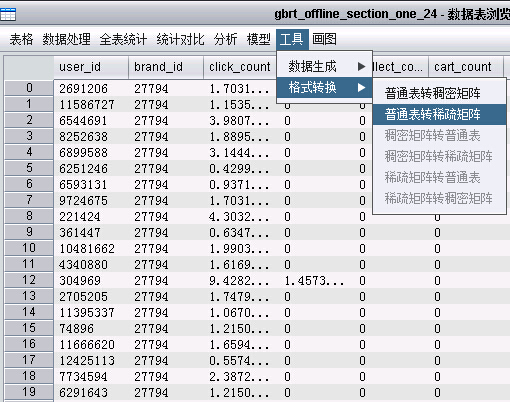Choose 普通表转稀疏矩阵 option
510x402 pixels.
pos(439,114)
